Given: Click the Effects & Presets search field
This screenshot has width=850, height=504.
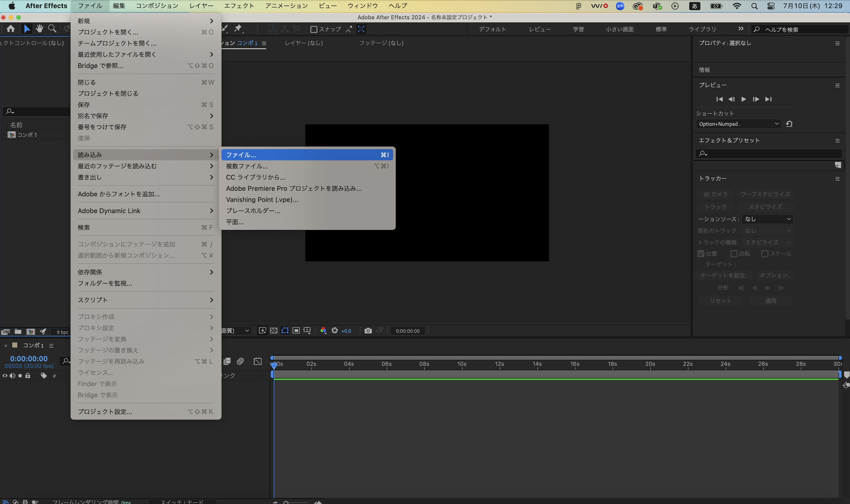Looking at the screenshot, I should 769,154.
